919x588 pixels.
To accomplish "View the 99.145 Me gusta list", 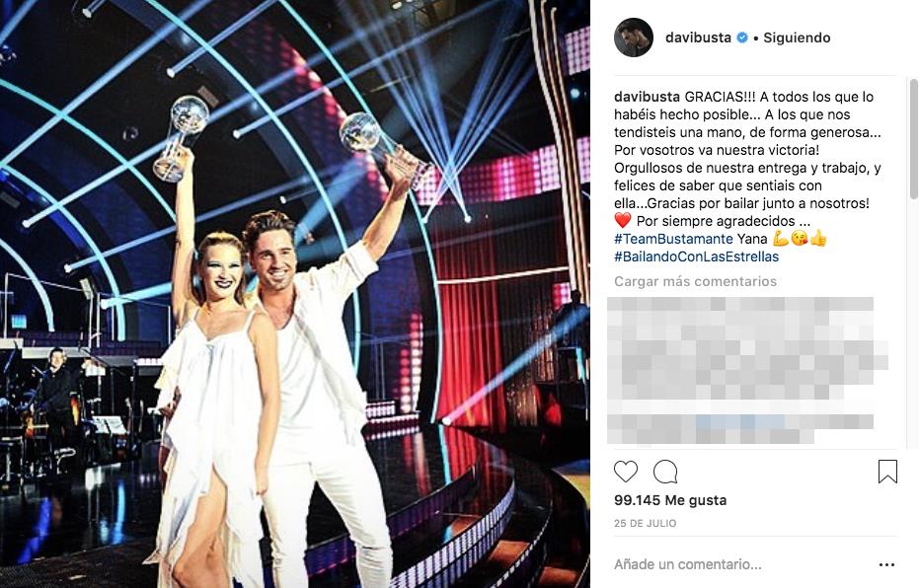I will click(670, 500).
